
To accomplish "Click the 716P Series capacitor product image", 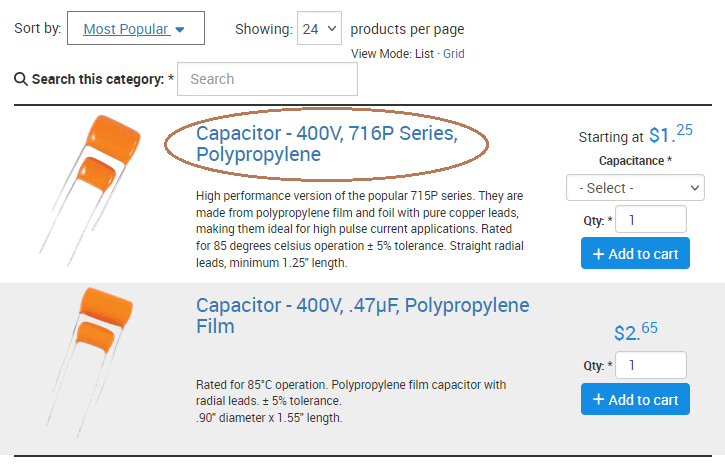I will pyautogui.click(x=90, y=190).
